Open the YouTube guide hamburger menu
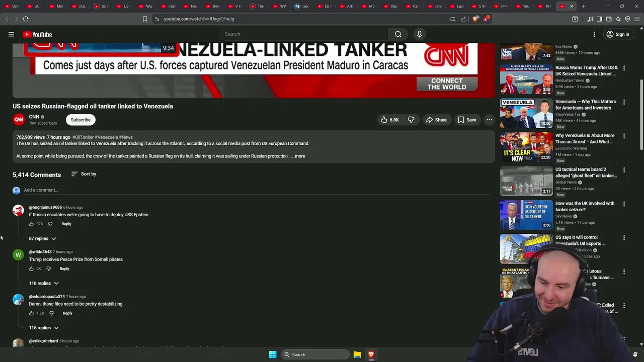The width and height of the screenshot is (644, 362). click(11, 34)
